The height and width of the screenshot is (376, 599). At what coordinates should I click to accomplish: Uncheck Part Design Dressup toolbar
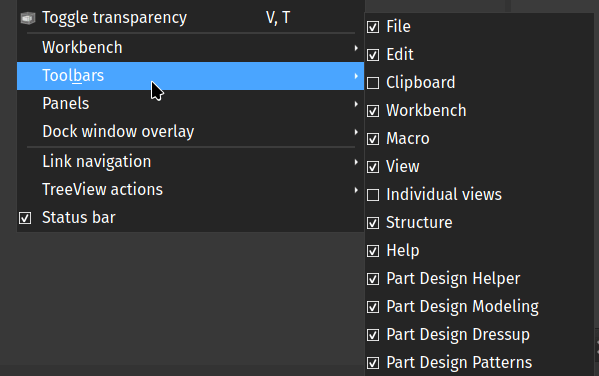point(373,335)
